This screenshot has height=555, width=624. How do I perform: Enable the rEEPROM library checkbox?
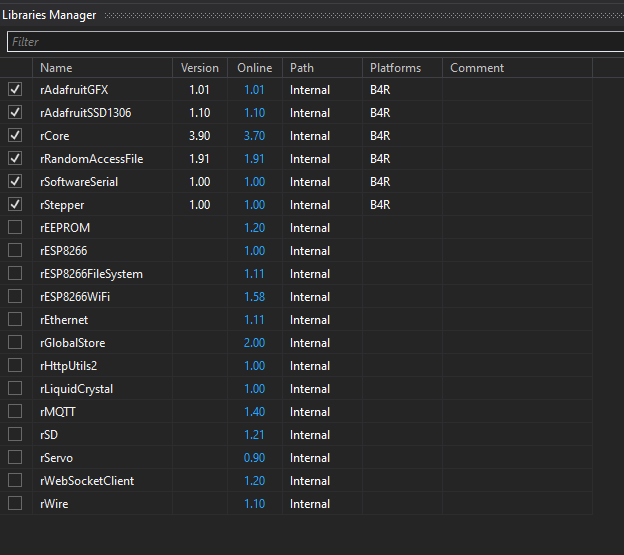(x=15, y=228)
